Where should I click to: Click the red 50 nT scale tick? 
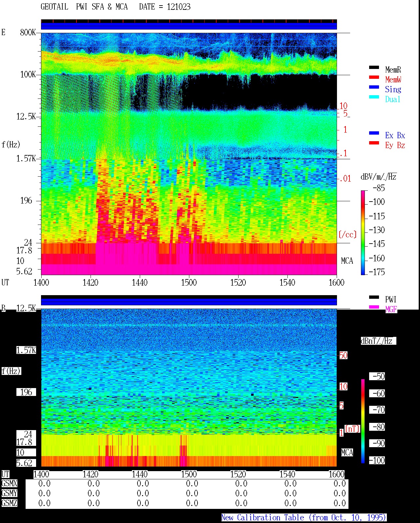click(343, 355)
